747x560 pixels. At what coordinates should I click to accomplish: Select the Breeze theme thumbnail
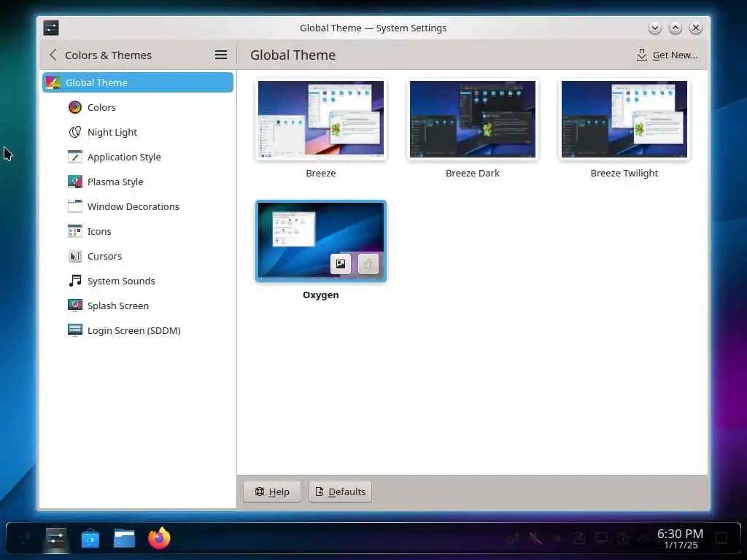[x=321, y=119]
